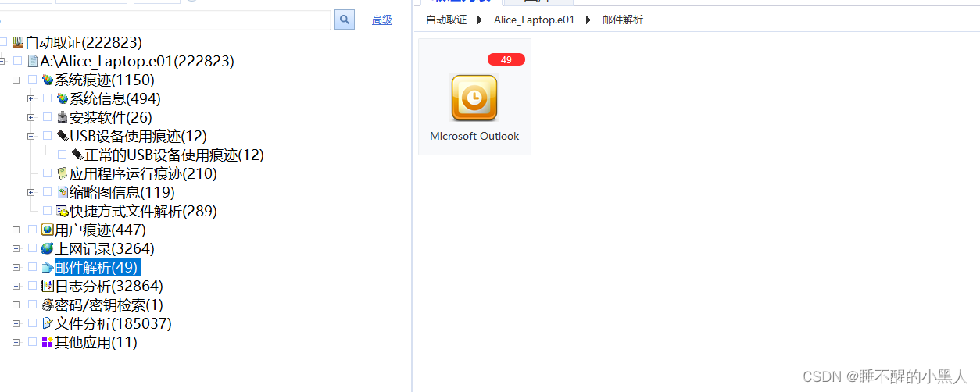Click the globe icon beside 上网记录(3264)
Viewport: 980px width, 392px height.
(x=48, y=248)
